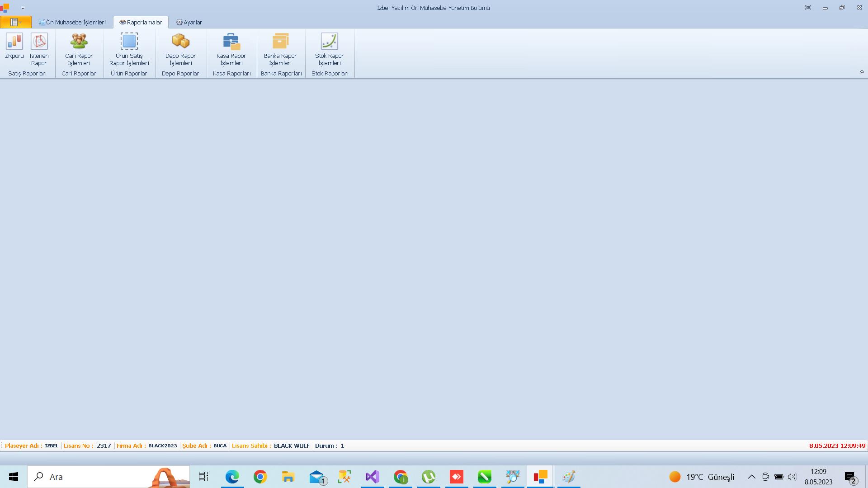Viewport: 868px width, 488px height.
Task: Open the Windows notification center
Action: click(x=850, y=477)
